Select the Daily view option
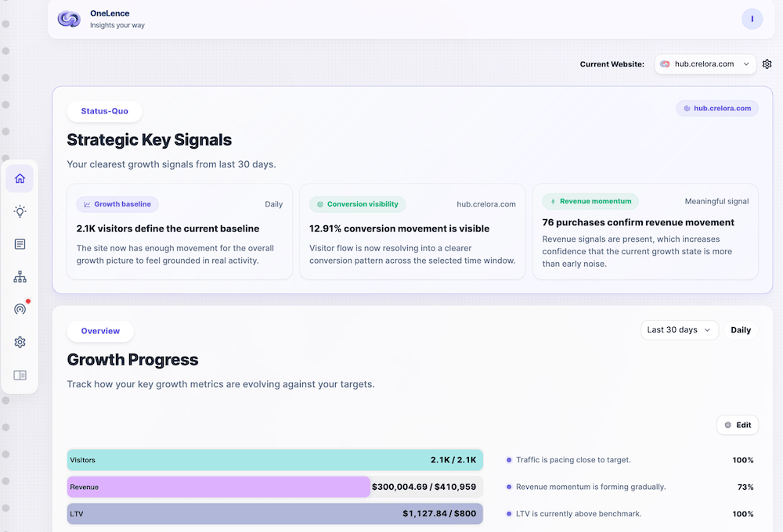The image size is (783, 532). pos(740,329)
